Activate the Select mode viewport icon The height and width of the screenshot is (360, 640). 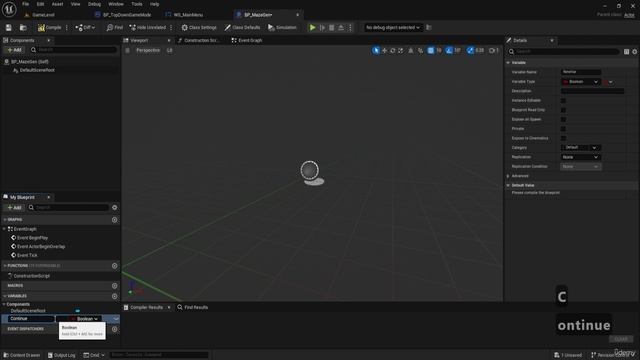tap(376, 51)
